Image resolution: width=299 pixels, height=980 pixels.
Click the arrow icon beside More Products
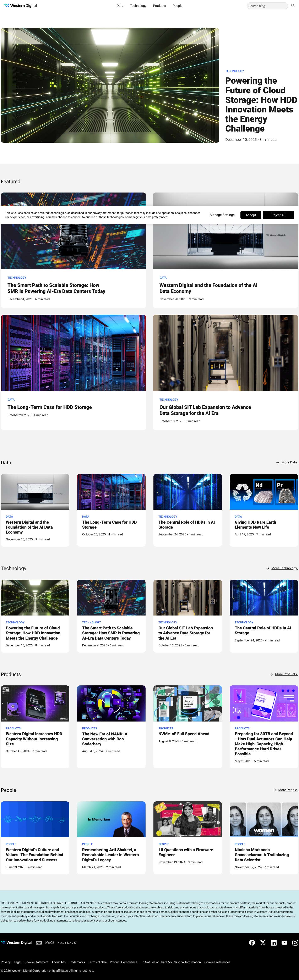click(x=271, y=674)
